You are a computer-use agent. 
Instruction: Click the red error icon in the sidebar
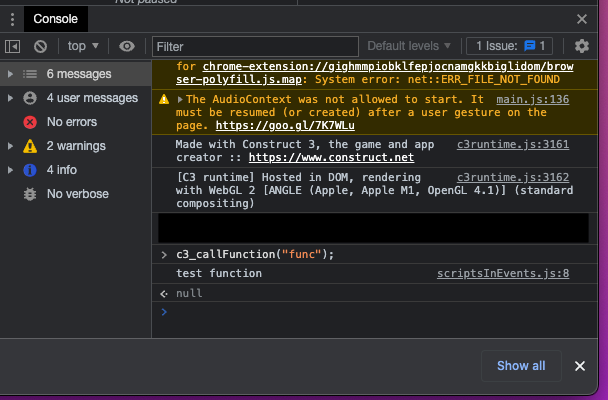[x=30, y=122]
